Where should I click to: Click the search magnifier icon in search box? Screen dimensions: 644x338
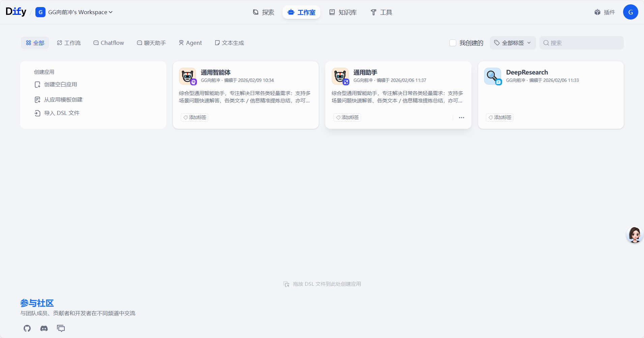click(547, 43)
